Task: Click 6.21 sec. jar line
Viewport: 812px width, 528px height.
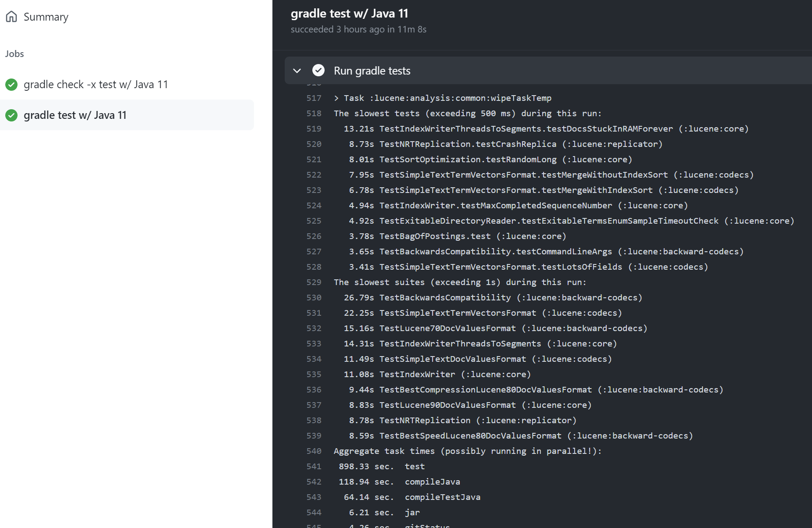Action: click(384, 513)
